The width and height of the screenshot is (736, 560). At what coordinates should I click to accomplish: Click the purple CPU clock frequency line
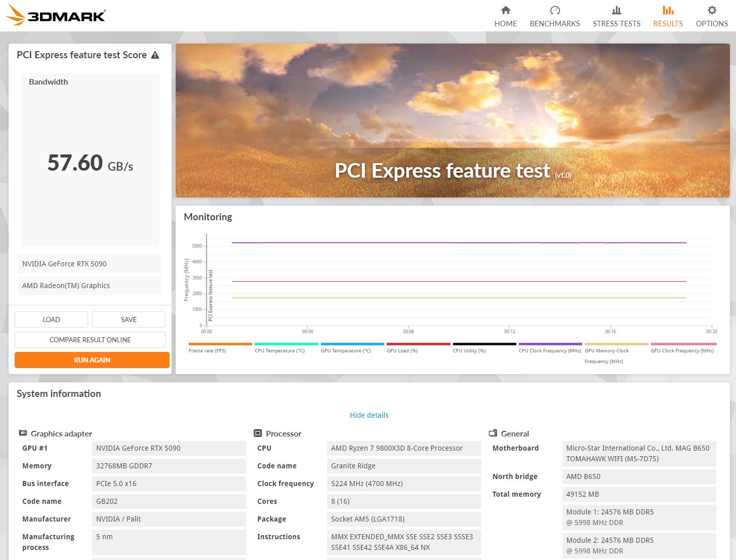(459, 243)
